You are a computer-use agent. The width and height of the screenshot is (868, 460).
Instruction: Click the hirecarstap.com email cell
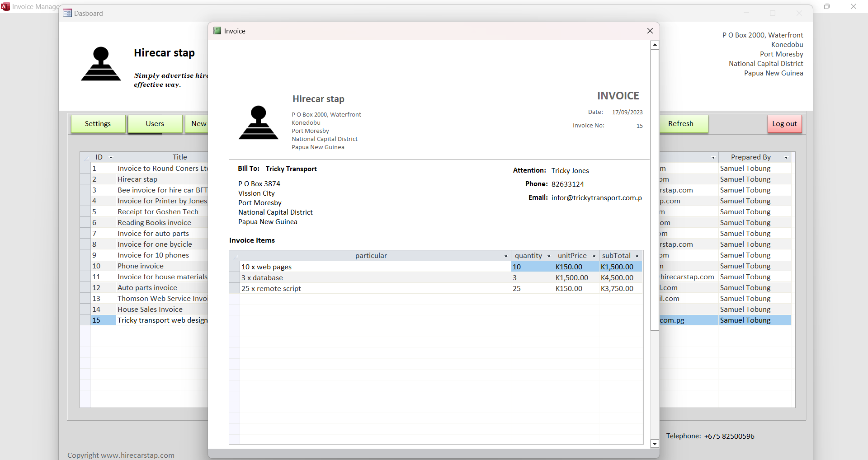[x=689, y=277]
